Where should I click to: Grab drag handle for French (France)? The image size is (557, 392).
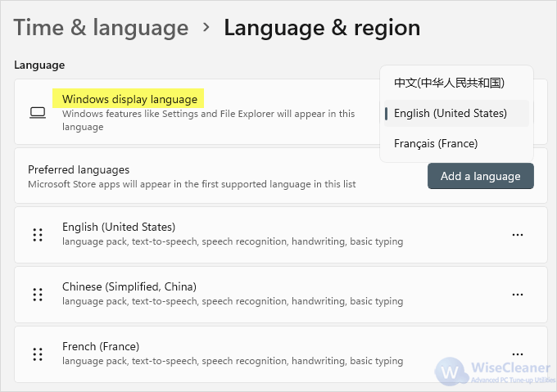[x=38, y=354]
